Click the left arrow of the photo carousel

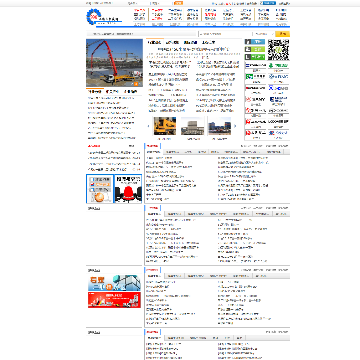(149, 126)
